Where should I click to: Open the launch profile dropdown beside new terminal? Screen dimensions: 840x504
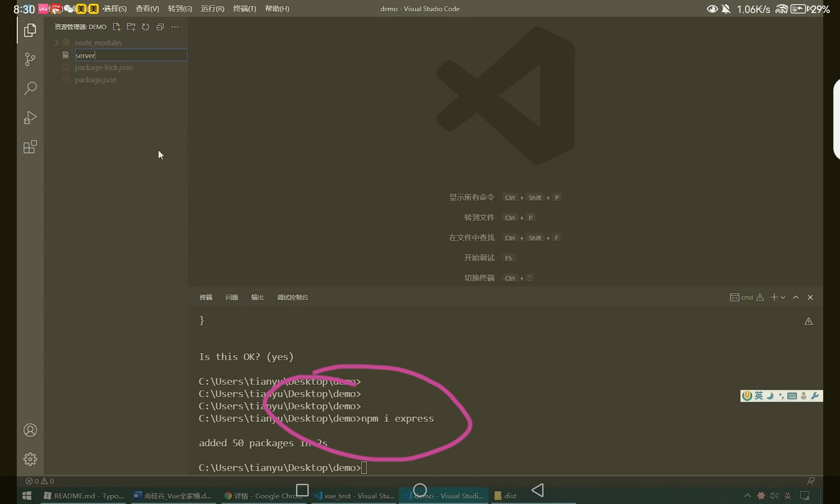783,297
